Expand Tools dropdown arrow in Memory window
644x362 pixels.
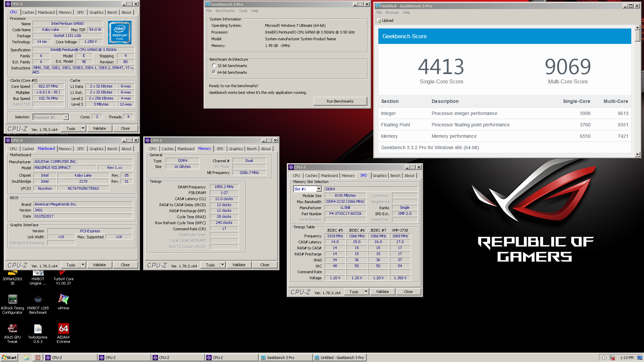coord(223,265)
